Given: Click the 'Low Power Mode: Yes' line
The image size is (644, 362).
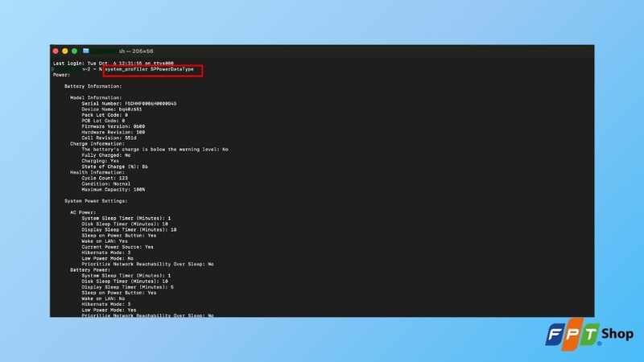Looking at the screenshot, I should [109, 311].
